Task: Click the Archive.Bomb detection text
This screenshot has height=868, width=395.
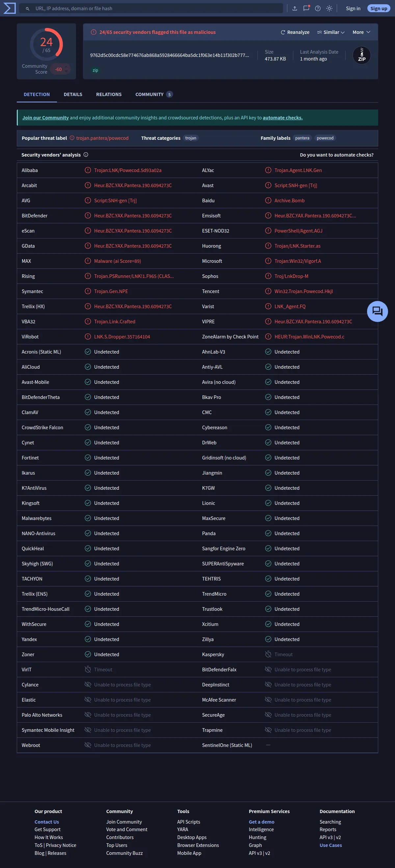Action: pyautogui.click(x=289, y=201)
